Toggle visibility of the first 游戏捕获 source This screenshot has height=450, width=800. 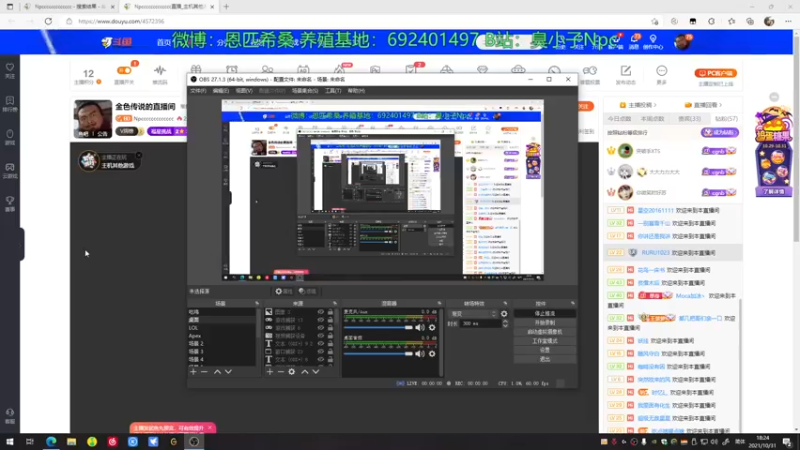[320, 320]
